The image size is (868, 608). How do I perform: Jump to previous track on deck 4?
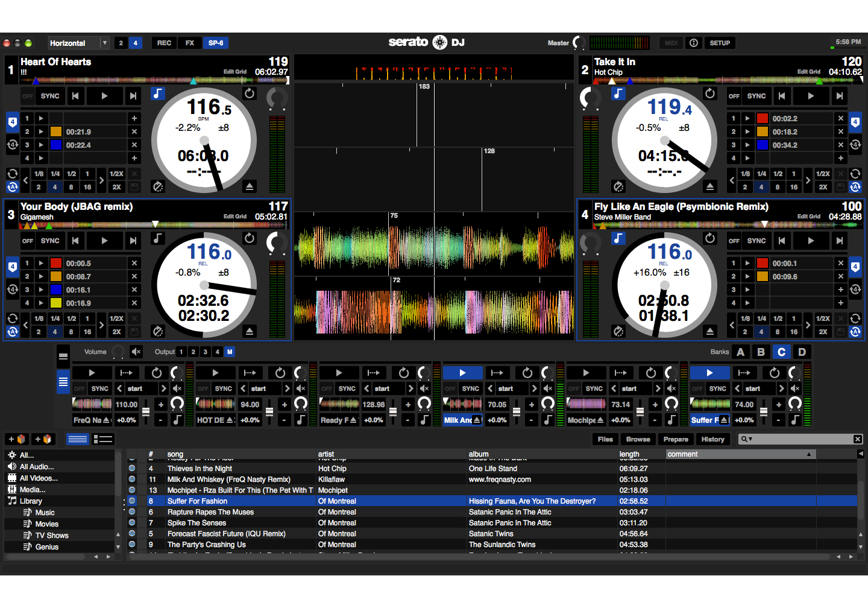point(782,241)
